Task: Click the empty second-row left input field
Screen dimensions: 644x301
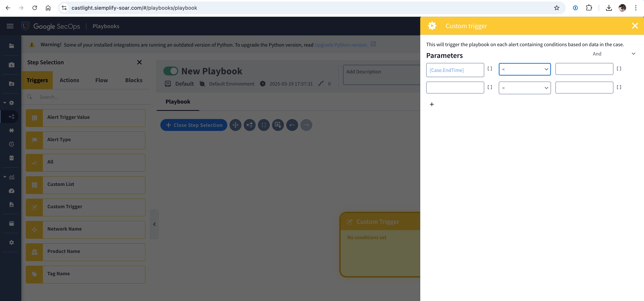Action: pyautogui.click(x=455, y=88)
